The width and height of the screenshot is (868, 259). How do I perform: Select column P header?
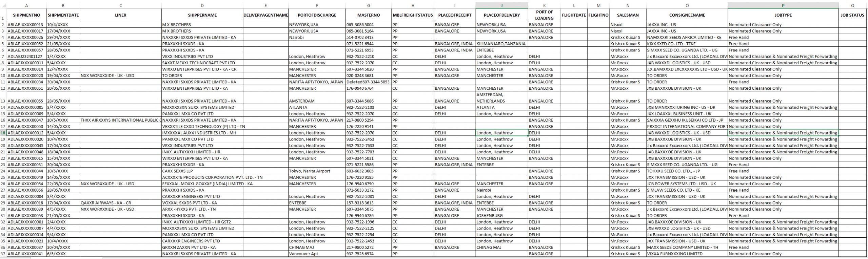783,5
